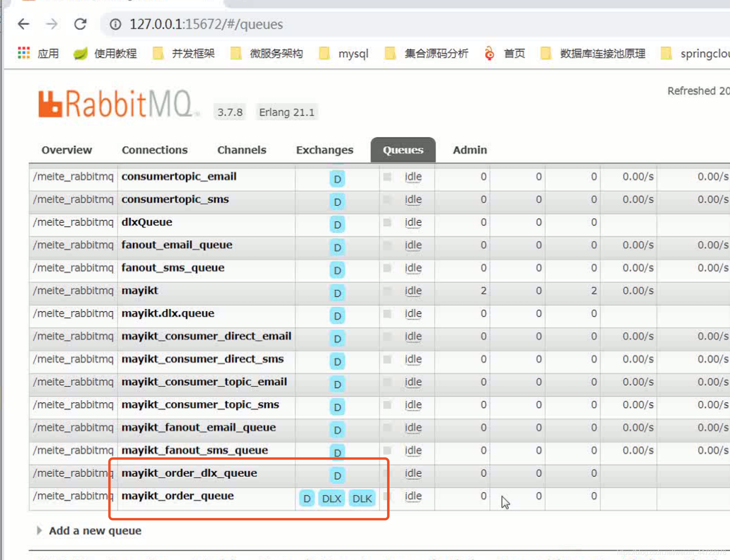Click the DLX badge of mayikt_order_queue
The image size is (730, 560).
(x=332, y=499)
